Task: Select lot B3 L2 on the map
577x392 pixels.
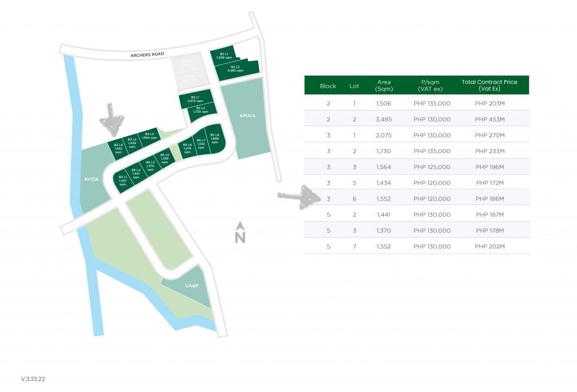Action: pos(199,110)
